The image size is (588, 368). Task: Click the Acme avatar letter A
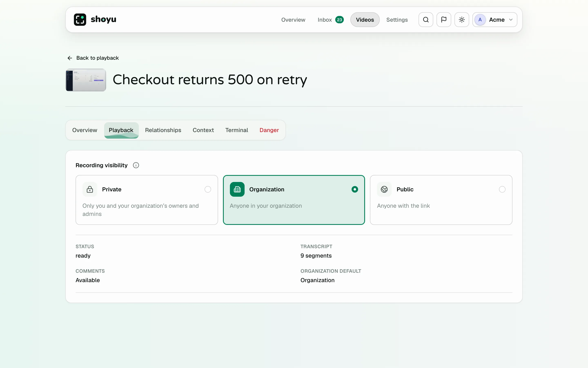(x=480, y=19)
